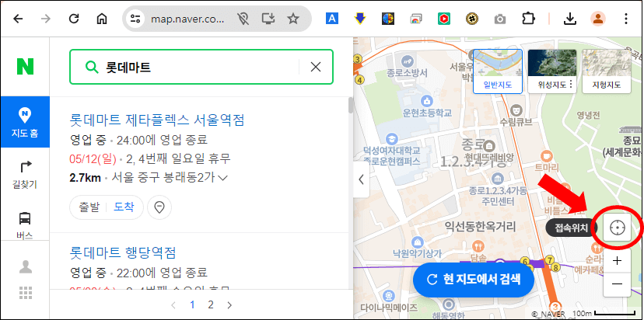The width and height of the screenshot is (644, 320).
Task: Expand the 서울 중구 봉래동2가 address chevron
Action: pos(223,178)
